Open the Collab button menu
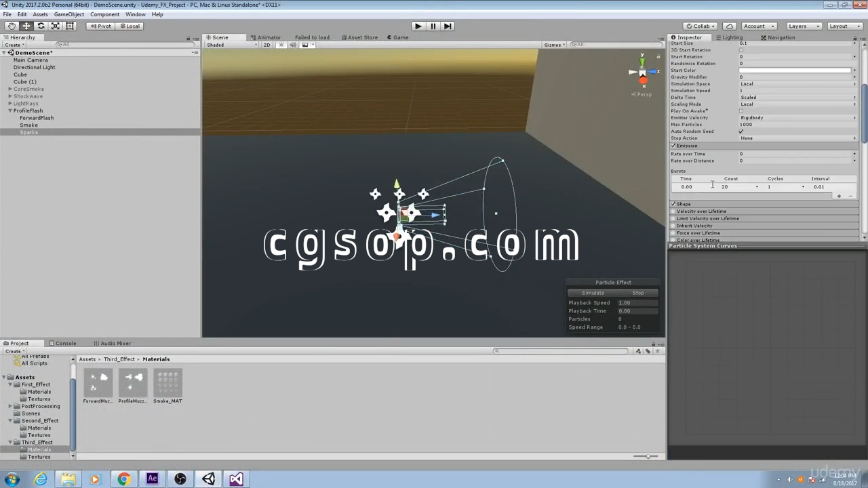The image size is (868, 488). click(701, 26)
